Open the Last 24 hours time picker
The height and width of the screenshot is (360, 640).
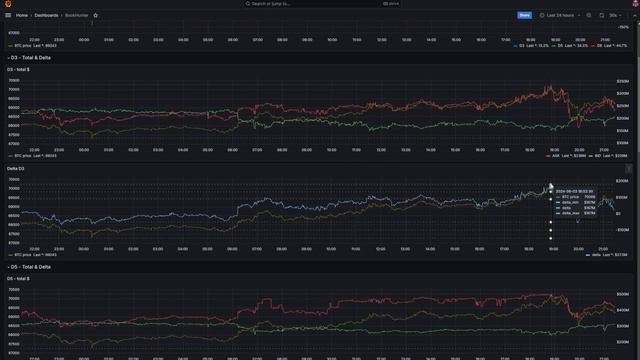click(x=560, y=16)
